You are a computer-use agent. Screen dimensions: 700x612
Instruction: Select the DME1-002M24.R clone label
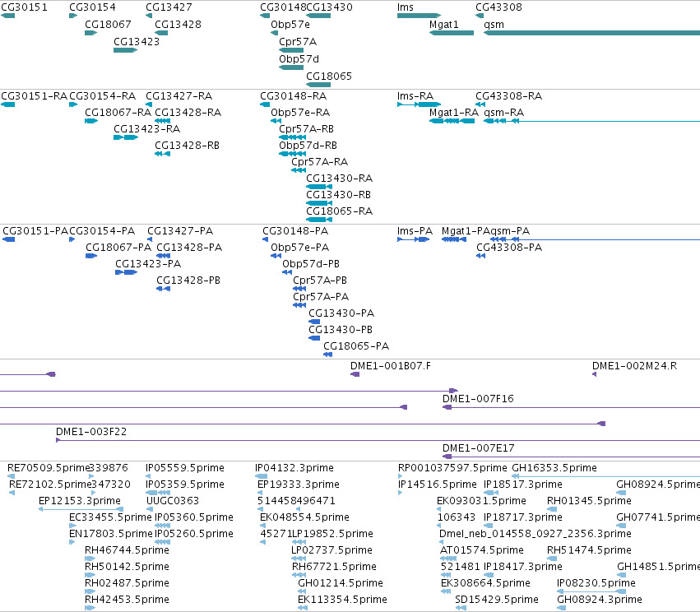(634, 366)
